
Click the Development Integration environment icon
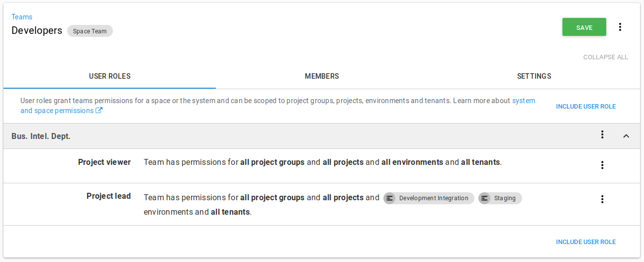[x=390, y=198]
